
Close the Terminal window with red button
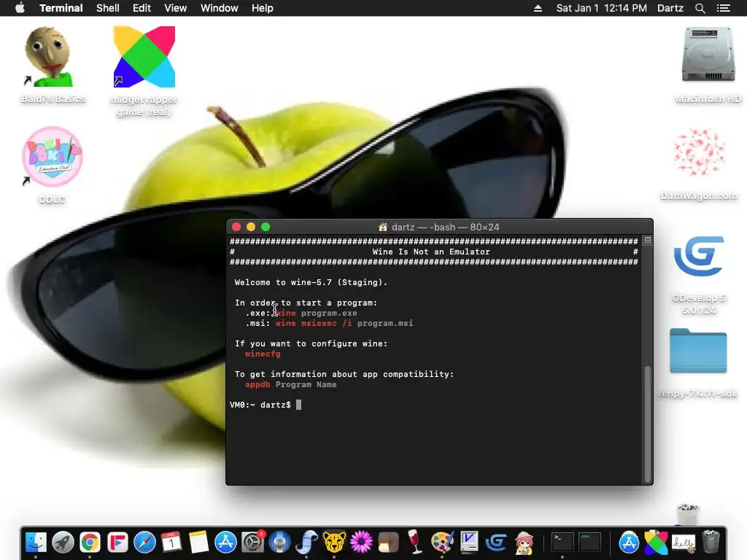[x=236, y=227]
